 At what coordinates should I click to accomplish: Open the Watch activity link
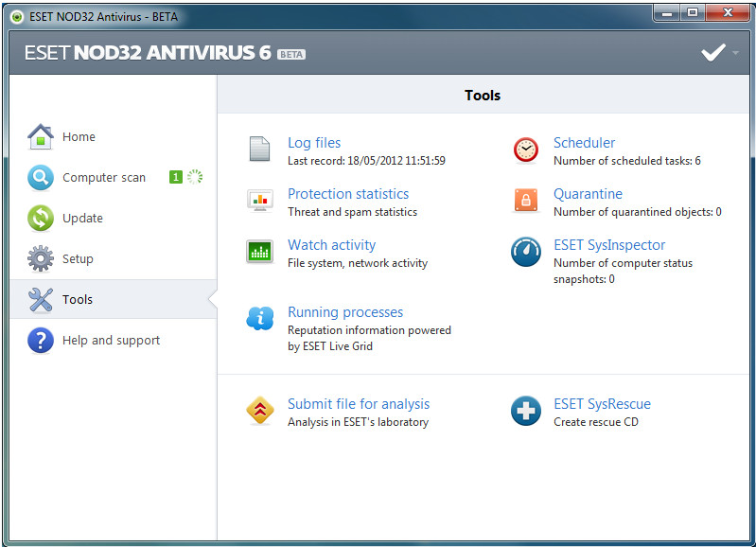331,245
